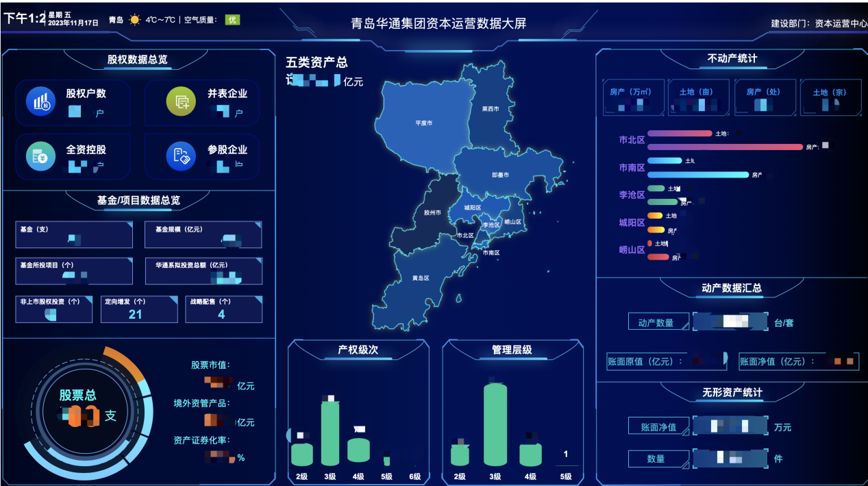The image size is (868, 486).
Task: Click the 2023年11月17日 date text
Action: tap(74, 23)
